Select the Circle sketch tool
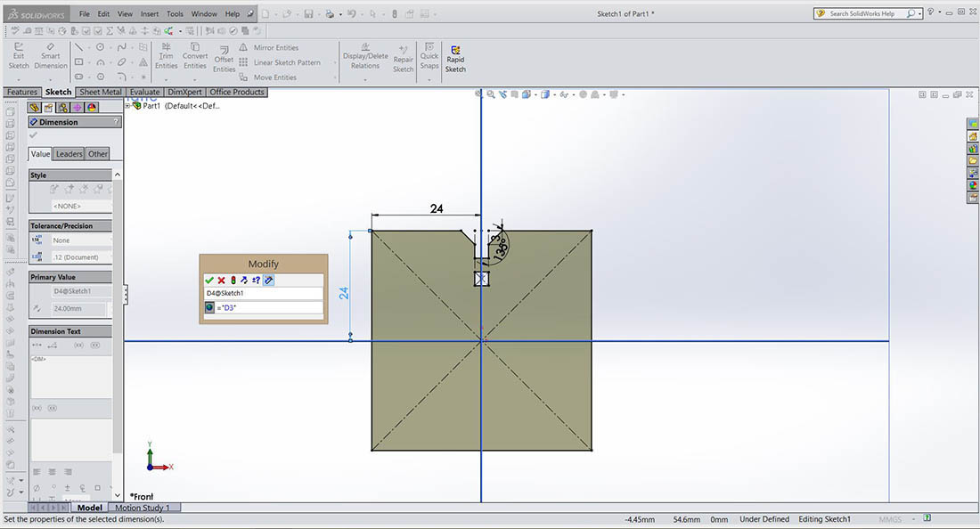 [100, 47]
